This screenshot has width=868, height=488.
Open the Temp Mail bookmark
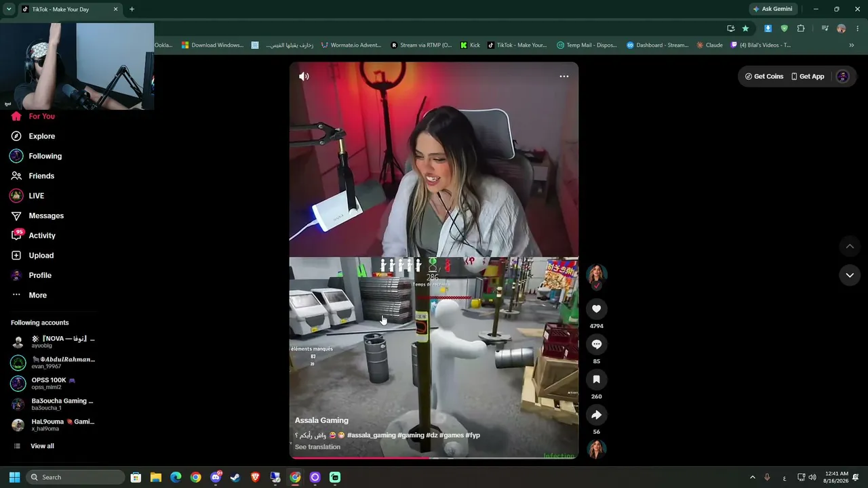[587, 45]
